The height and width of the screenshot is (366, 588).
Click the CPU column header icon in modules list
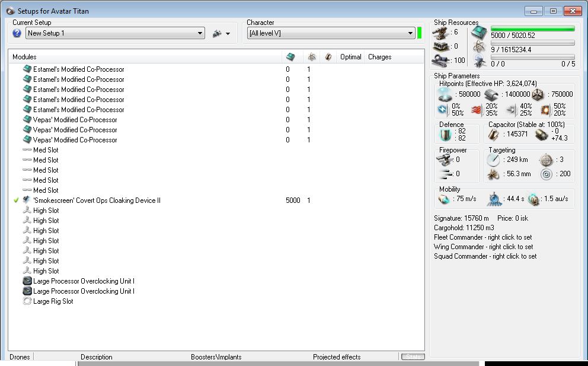tap(290, 57)
